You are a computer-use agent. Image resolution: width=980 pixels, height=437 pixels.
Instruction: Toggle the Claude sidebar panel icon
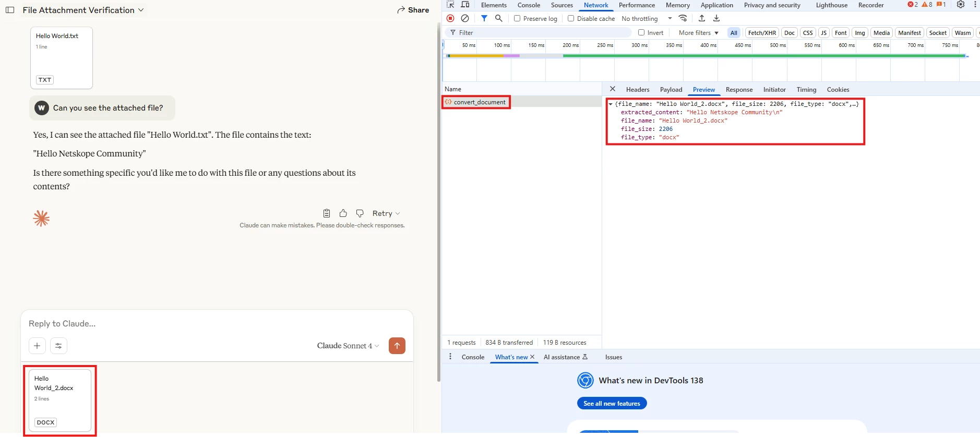tap(10, 10)
